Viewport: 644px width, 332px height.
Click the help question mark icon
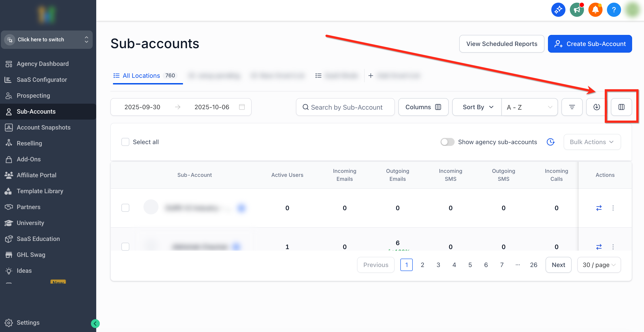[x=614, y=10]
